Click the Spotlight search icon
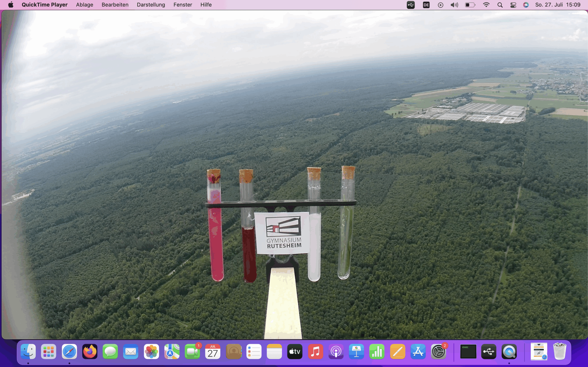Screen dimensions: 588x367 click(x=500, y=5)
